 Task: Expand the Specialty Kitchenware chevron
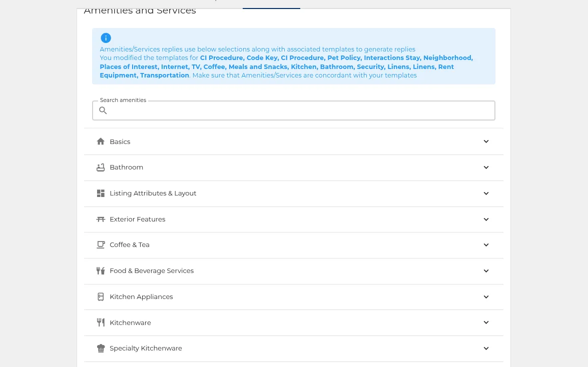pos(486,348)
